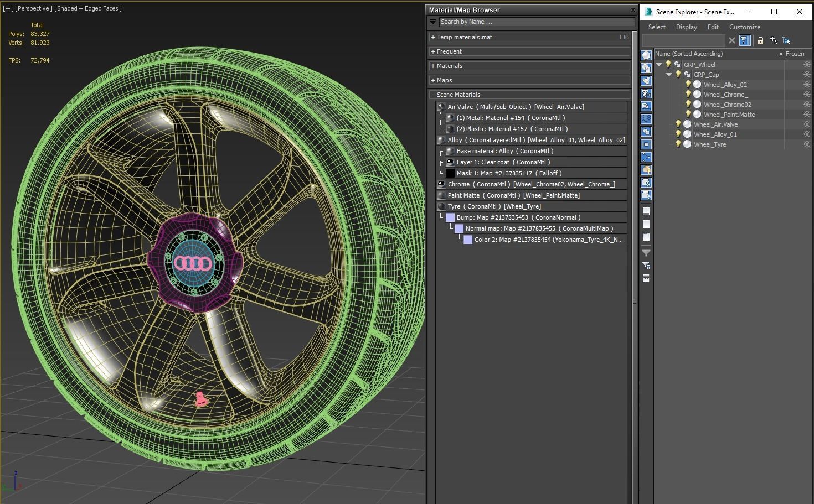Click the black Falloff Mask 1 swatch
This screenshot has width=814, height=504.
(x=450, y=173)
